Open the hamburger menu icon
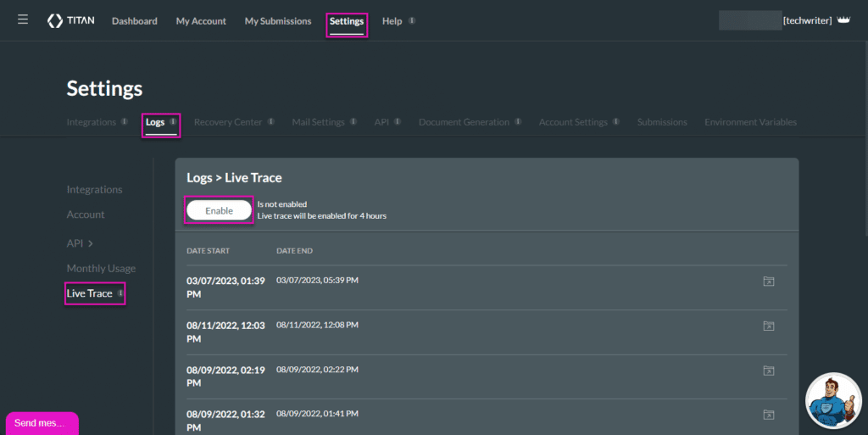 (x=23, y=20)
